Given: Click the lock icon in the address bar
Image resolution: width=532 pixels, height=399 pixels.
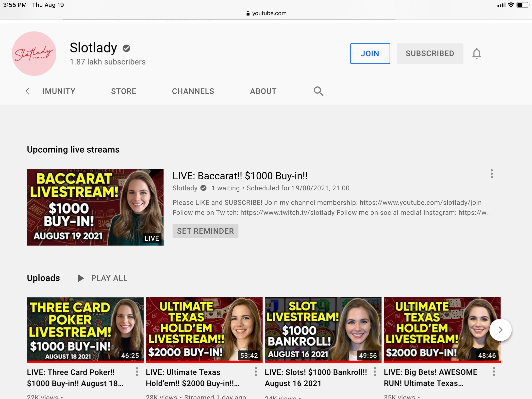Looking at the screenshot, I should coord(248,13).
